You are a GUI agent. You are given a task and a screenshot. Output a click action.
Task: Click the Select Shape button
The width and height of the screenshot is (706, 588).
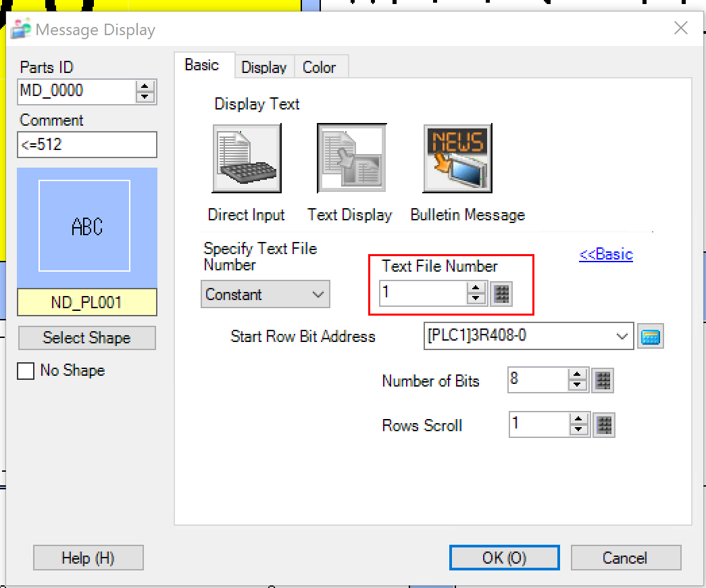pyautogui.click(x=86, y=338)
